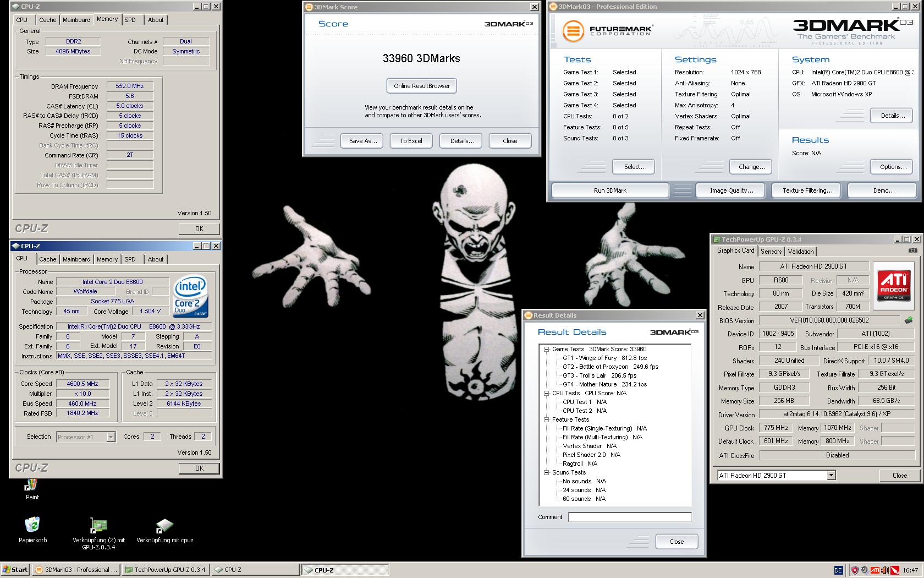The width and height of the screenshot is (924, 578).
Task: Click the round grey speaker tray icon
Action: (865, 570)
